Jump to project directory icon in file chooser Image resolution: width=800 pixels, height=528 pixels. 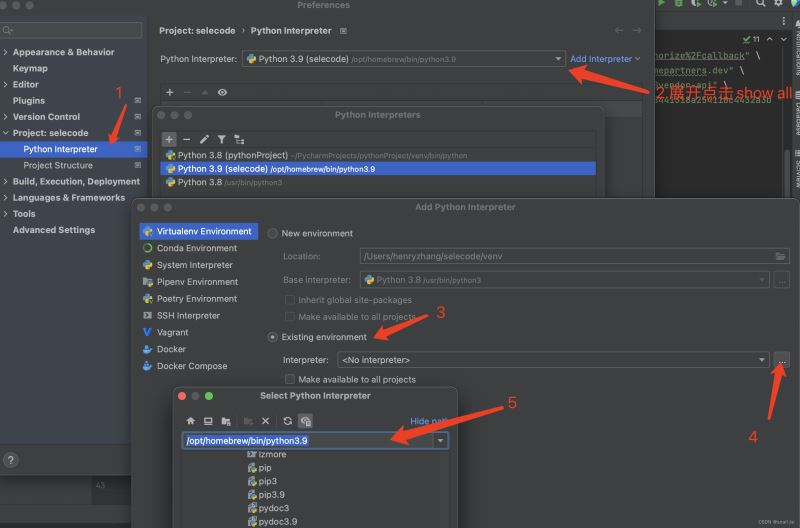point(226,421)
